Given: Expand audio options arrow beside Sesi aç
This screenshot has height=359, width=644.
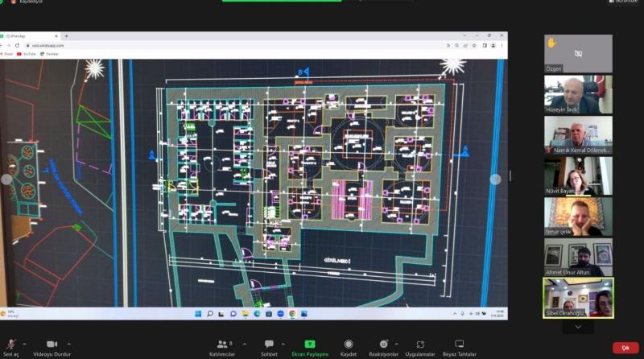Looking at the screenshot, I should point(24,344).
